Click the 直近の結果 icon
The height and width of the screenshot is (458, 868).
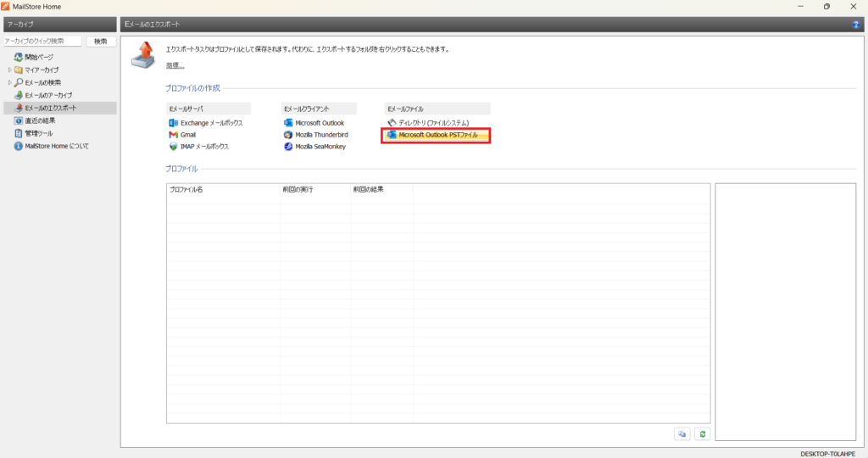click(19, 120)
